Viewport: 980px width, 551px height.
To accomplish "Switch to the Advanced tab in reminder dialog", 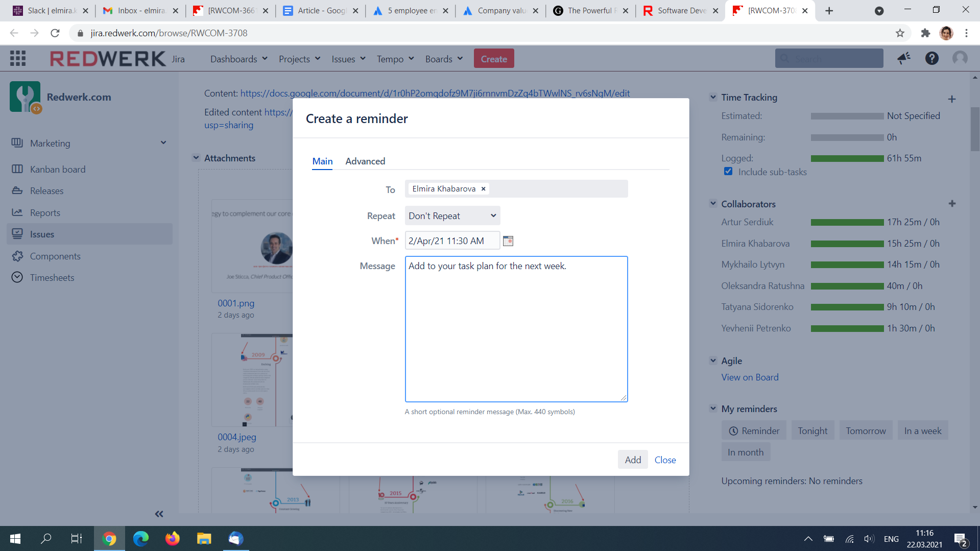I will [x=365, y=161].
